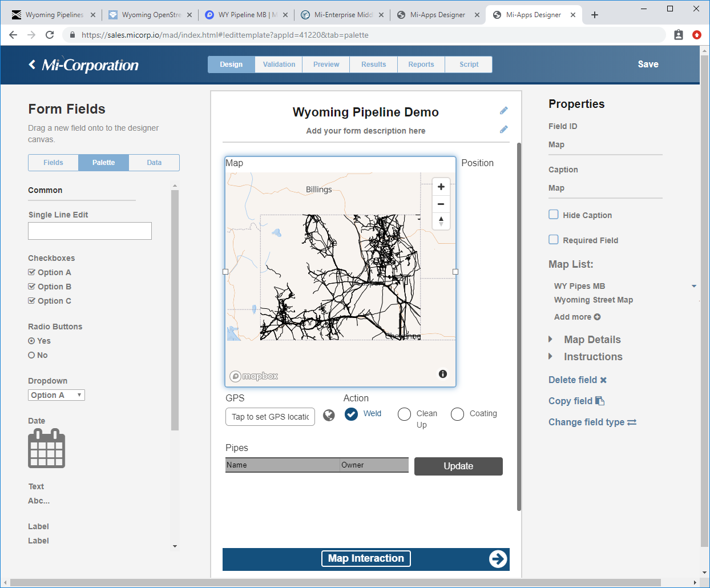The height and width of the screenshot is (588, 710).
Task: Expand the Instructions section
Action: point(551,356)
